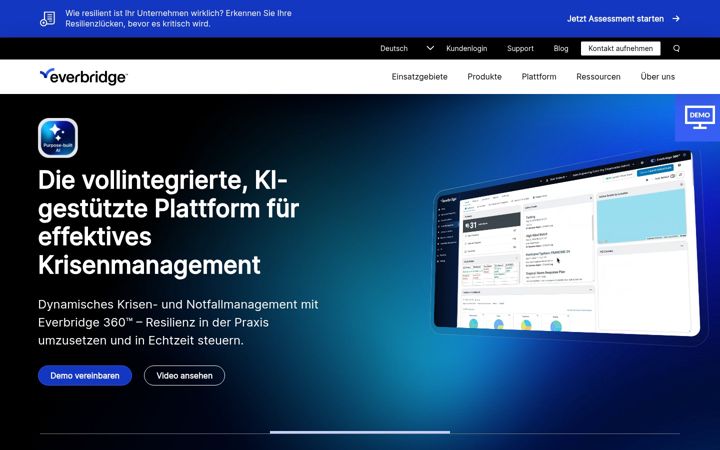Go to the Everbridge logo homepage
Image resolution: width=720 pixels, height=450 pixels.
click(x=84, y=76)
